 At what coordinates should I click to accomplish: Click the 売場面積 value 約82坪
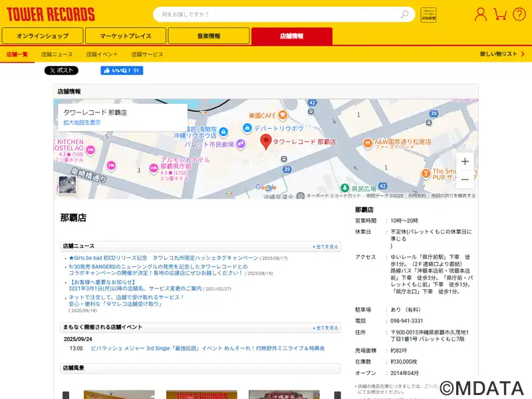398,350
